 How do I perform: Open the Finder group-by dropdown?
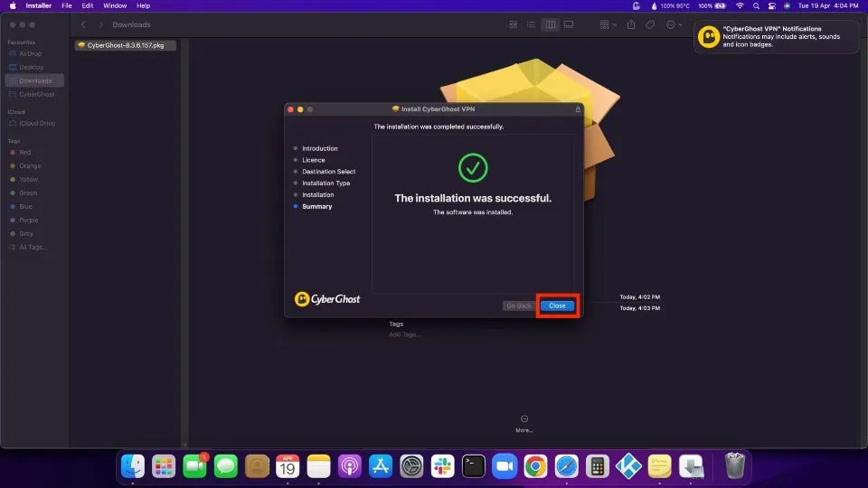click(608, 25)
